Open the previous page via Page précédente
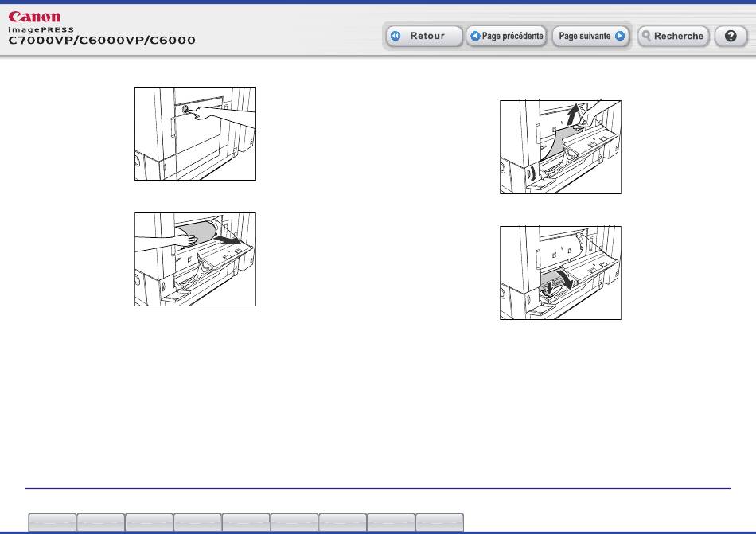The width and height of the screenshot is (756, 534). [x=506, y=36]
